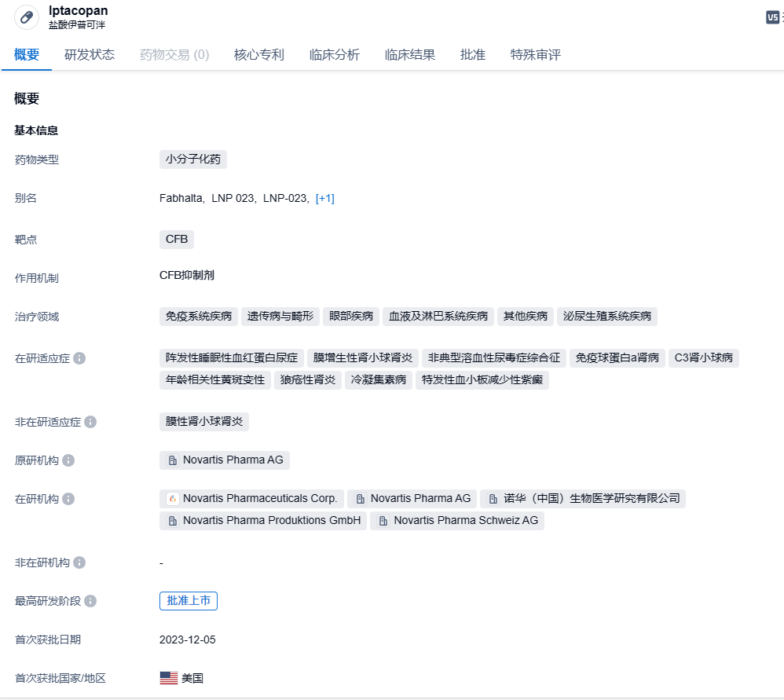This screenshot has height=700, width=784.
Task: Click the pill drug icon beside Iptacopan
Action: [x=27, y=16]
